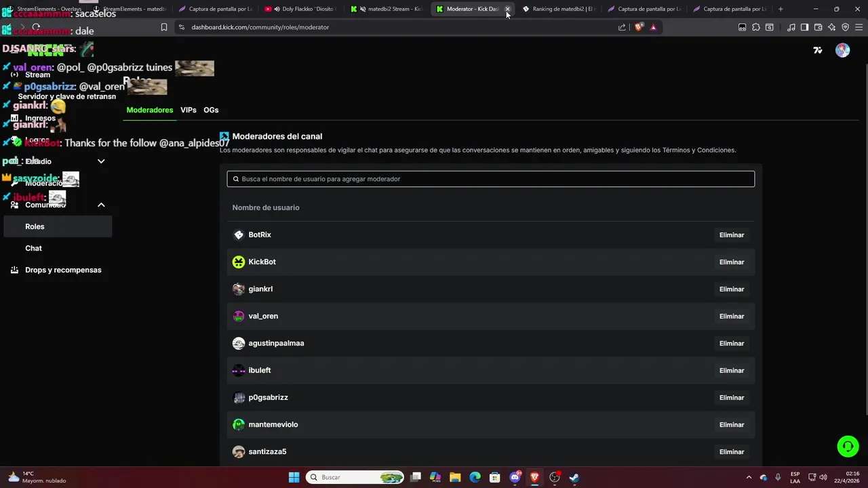Switch to the Moderadores tab
The height and width of the screenshot is (488, 868).
click(x=150, y=110)
